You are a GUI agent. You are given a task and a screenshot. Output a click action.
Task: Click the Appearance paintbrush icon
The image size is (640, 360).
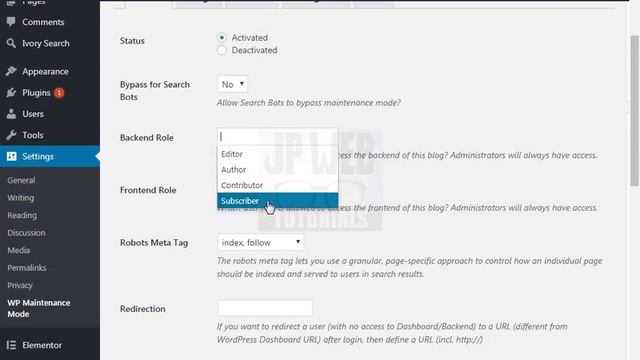(x=11, y=71)
